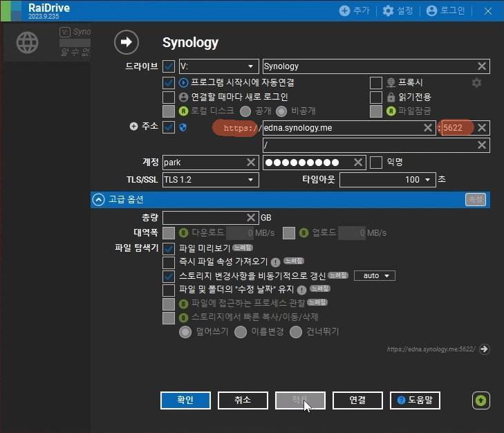Click the 확인 button
The width and height of the screenshot is (504, 433).
185,400
